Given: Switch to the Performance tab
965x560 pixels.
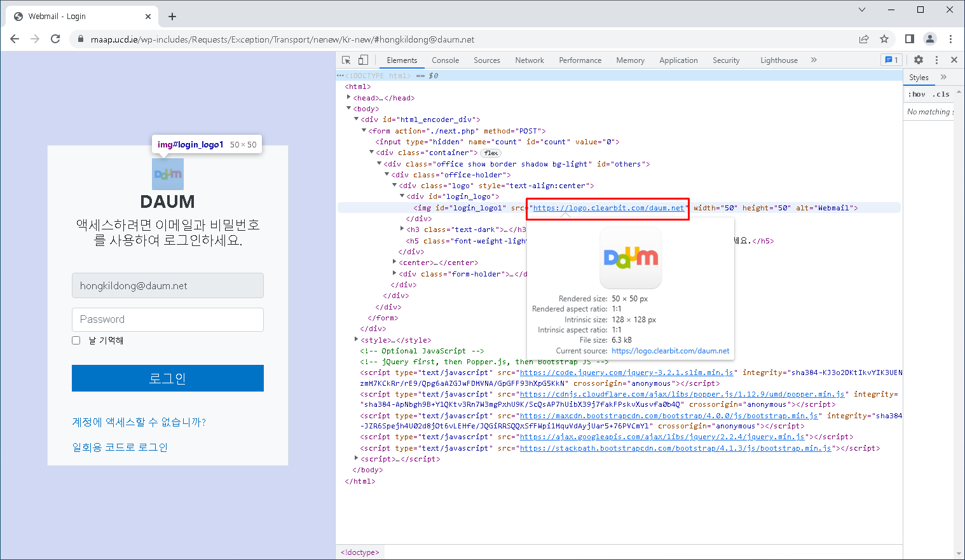Looking at the screenshot, I should point(580,60).
